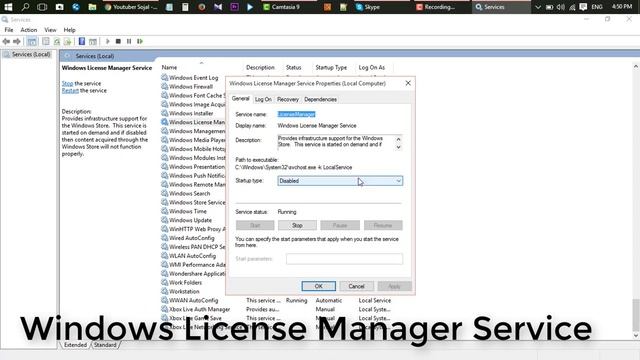This screenshot has width=640, height=360.
Task: Open the Action menu
Action: pos(29,30)
